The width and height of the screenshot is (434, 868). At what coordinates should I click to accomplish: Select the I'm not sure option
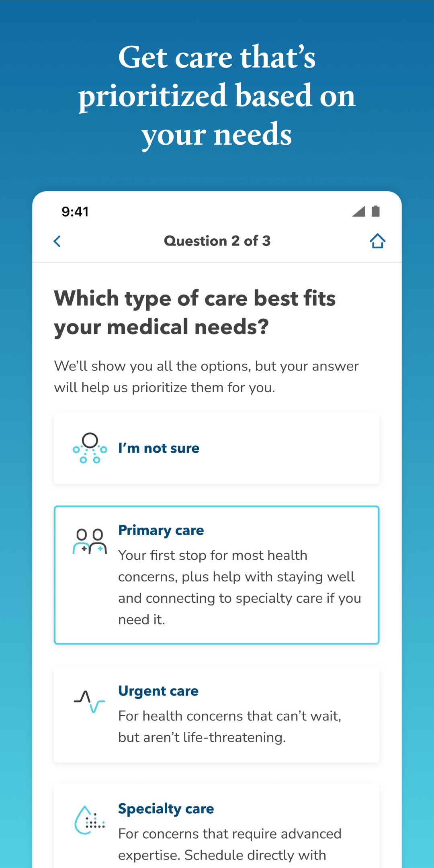pos(217,448)
